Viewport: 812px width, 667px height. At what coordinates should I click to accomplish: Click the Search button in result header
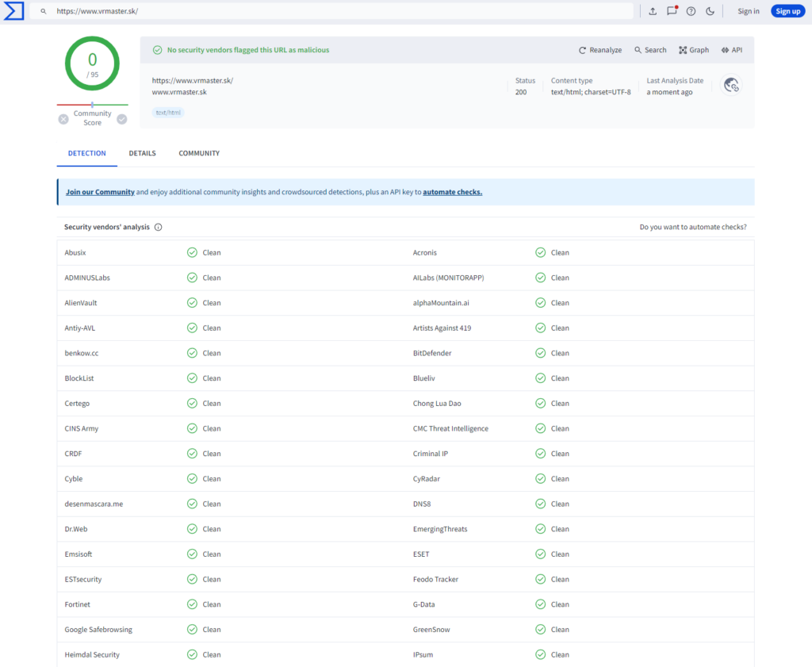(650, 50)
